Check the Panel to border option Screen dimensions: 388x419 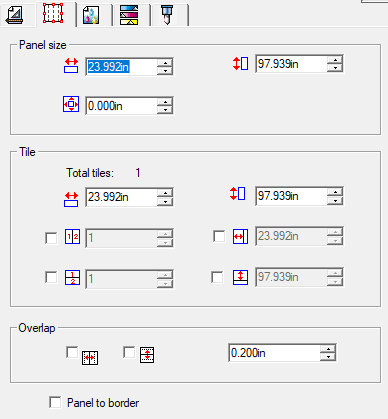point(55,402)
